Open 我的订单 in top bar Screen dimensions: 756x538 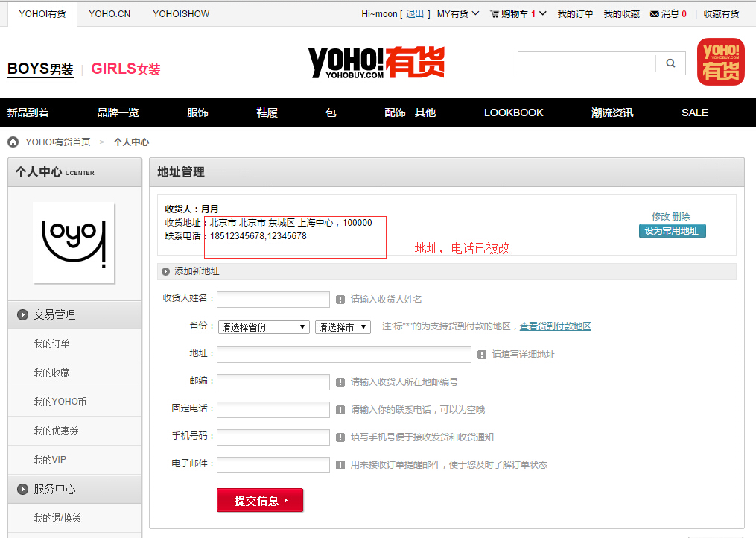(575, 14)
